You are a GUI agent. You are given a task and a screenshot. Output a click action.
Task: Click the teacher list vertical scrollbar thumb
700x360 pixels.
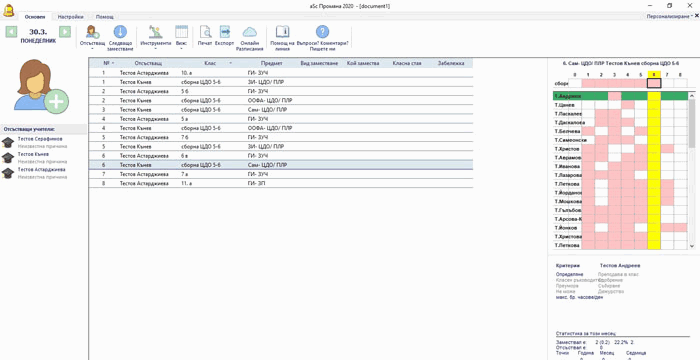coord(692,124)
